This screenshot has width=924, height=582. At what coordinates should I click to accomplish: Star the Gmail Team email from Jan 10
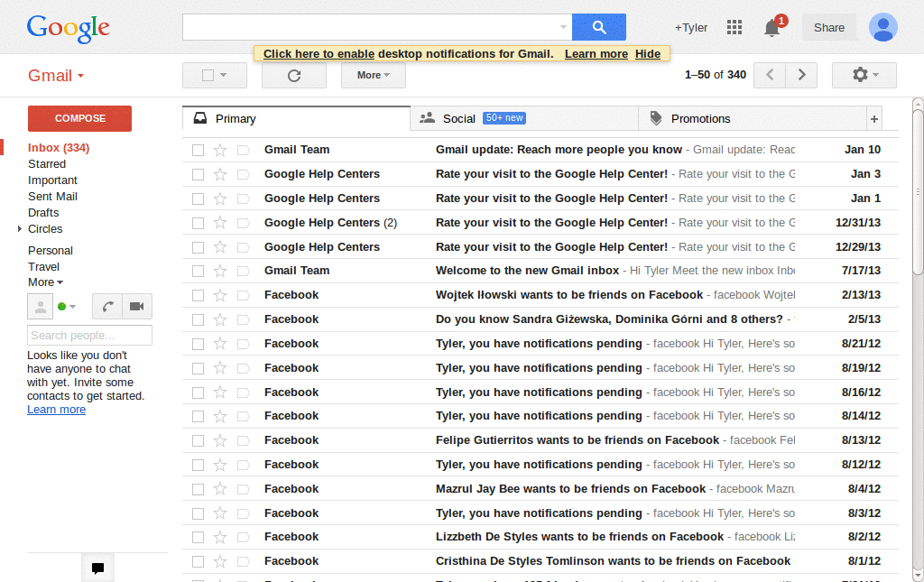[219, 149]
